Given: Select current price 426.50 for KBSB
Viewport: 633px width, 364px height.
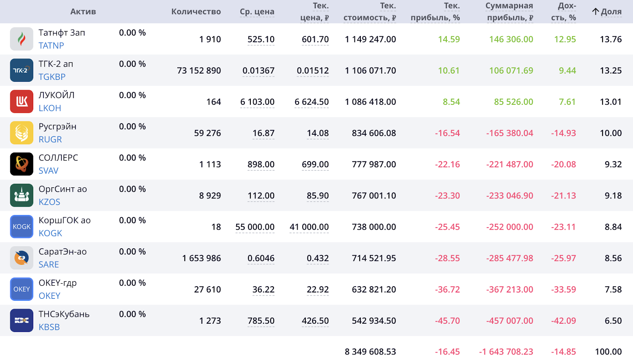Looking at the screenshot, I should point(315,321).
